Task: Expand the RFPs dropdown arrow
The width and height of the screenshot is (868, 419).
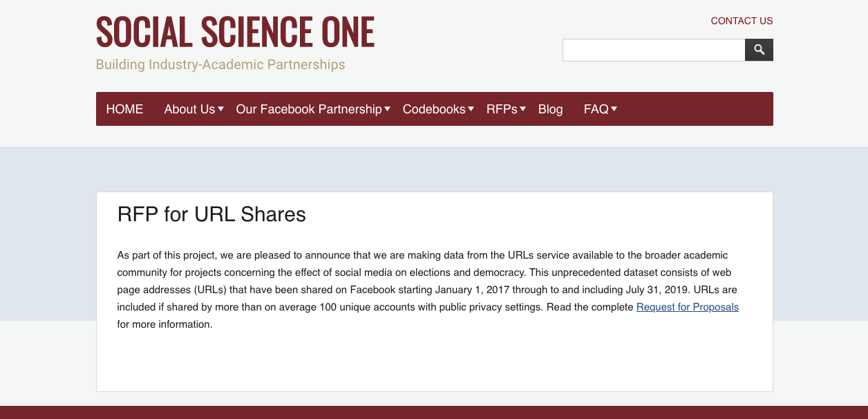Action: [x=523, y=109]
